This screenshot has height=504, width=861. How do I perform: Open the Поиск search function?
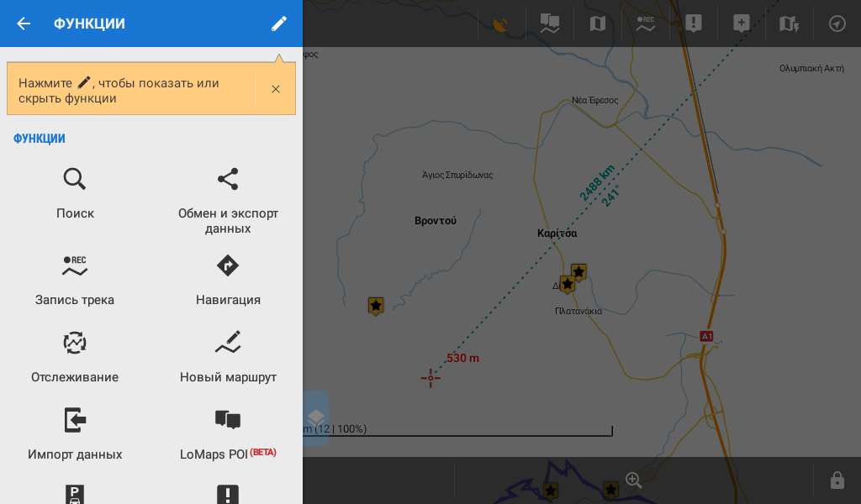[75, 192]
